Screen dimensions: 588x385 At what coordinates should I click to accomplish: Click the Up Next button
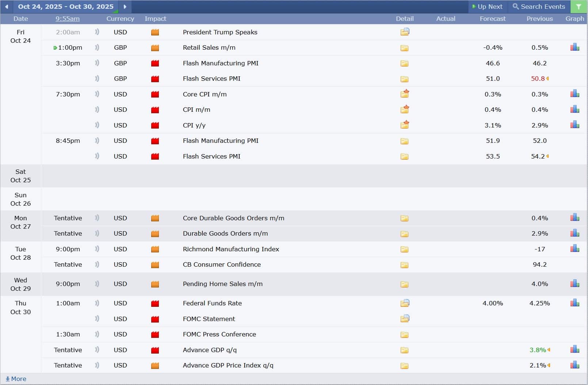click(x=487, y=7)
